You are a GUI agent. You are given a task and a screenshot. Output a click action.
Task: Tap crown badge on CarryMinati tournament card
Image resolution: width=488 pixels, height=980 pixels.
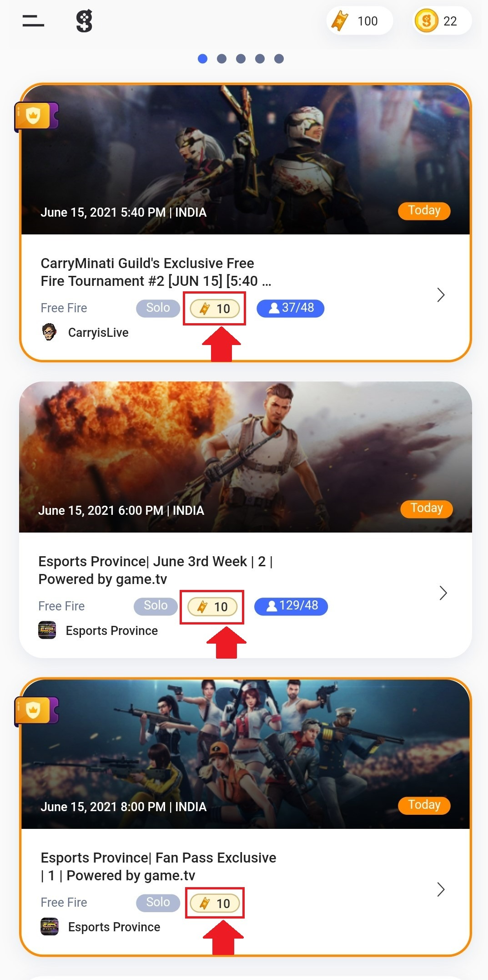[x=37, y=116]
